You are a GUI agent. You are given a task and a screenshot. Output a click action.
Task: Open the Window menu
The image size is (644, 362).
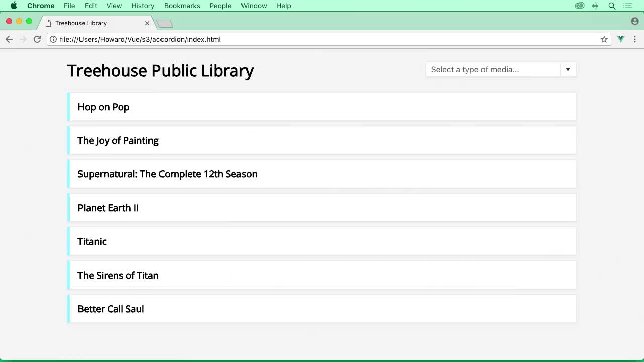tap(254, 6)
